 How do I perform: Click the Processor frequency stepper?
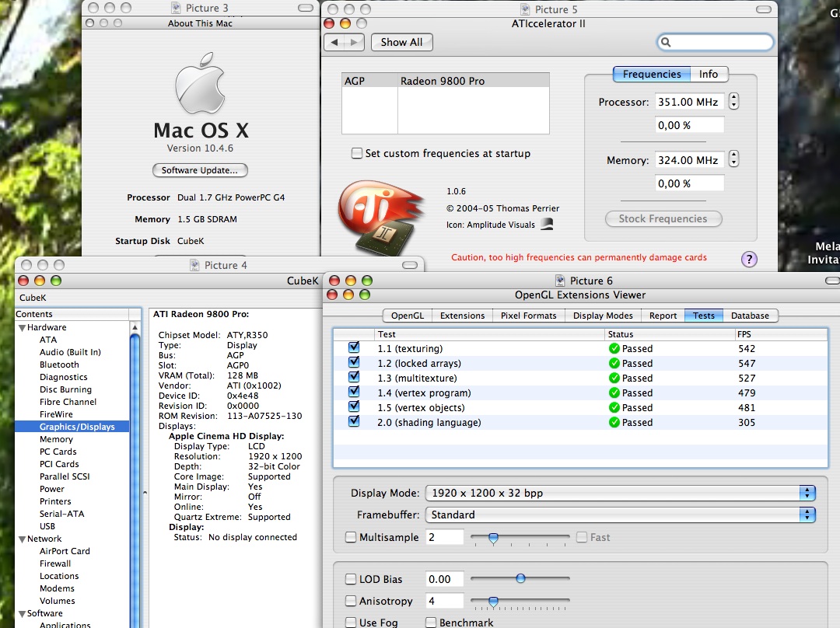pyautogui.click(x=734, y=101)
